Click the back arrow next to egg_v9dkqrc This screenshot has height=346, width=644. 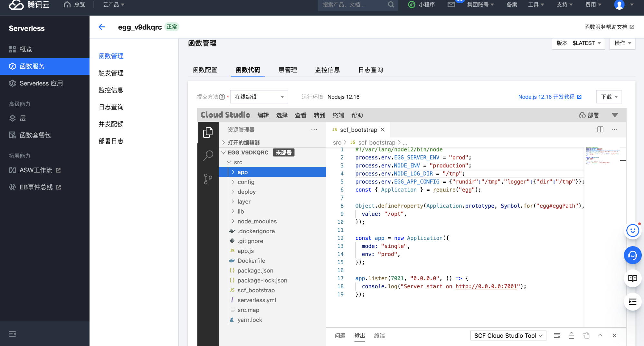[x=102, y=27]
